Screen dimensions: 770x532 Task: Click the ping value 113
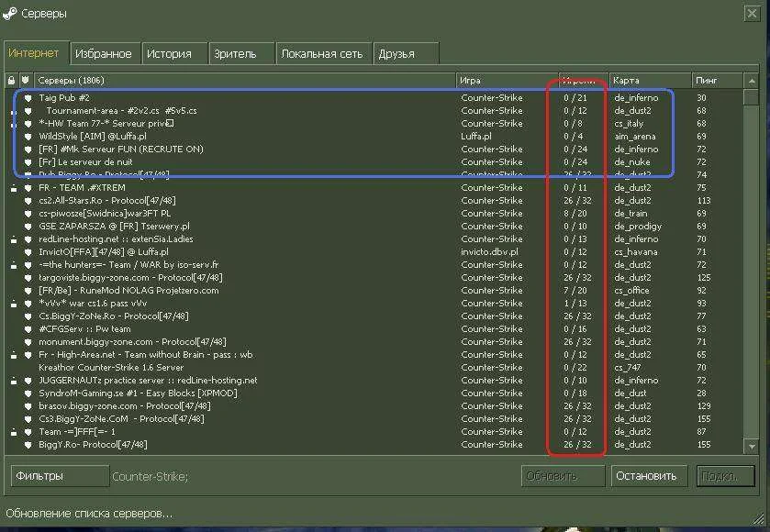704,201
